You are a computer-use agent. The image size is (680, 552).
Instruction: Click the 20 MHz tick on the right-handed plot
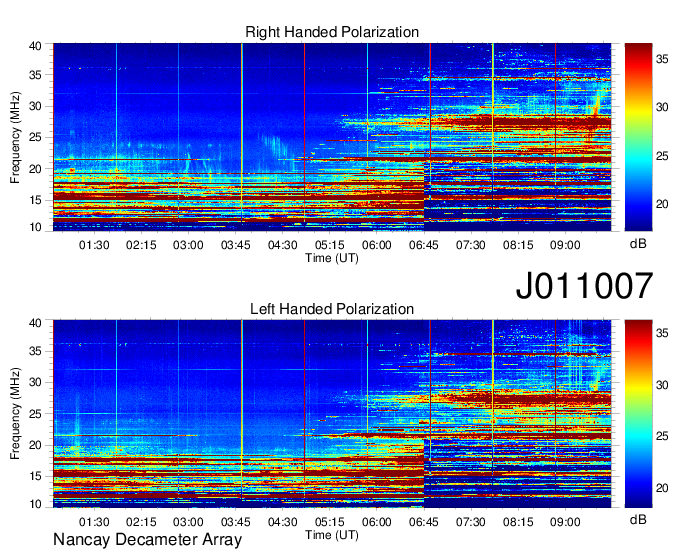(x=35, y=169)
